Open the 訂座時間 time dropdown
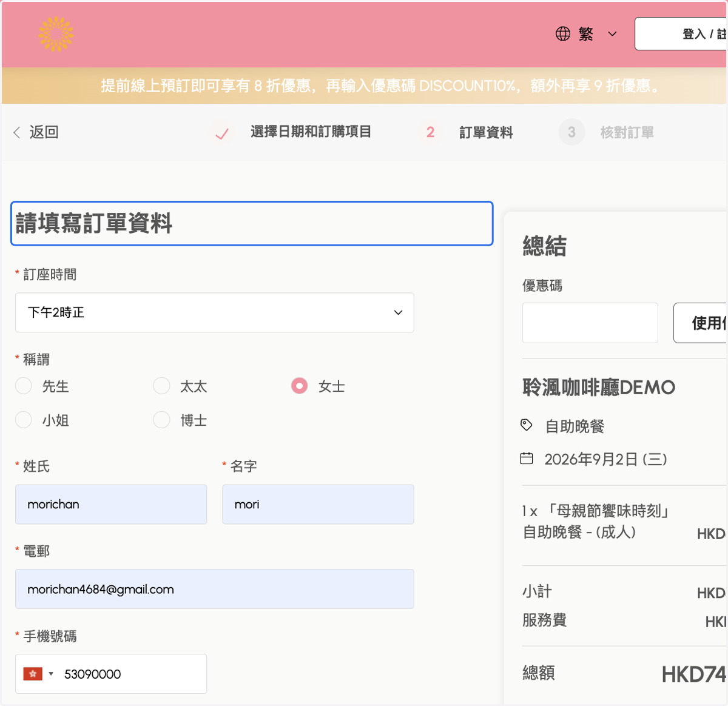 tap(215, 312)
